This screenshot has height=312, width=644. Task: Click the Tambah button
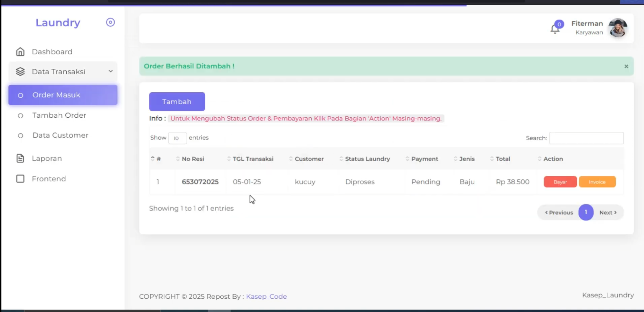(177, 102)
